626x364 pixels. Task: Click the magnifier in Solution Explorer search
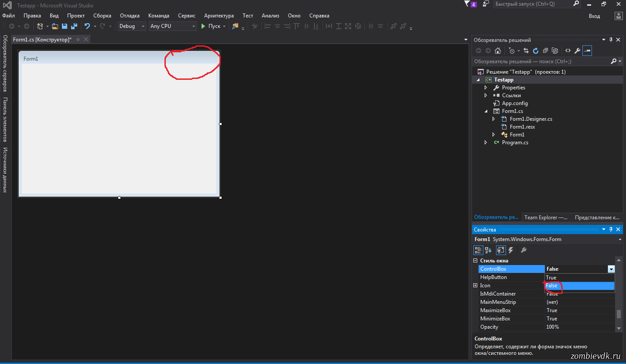click(614, 61)
